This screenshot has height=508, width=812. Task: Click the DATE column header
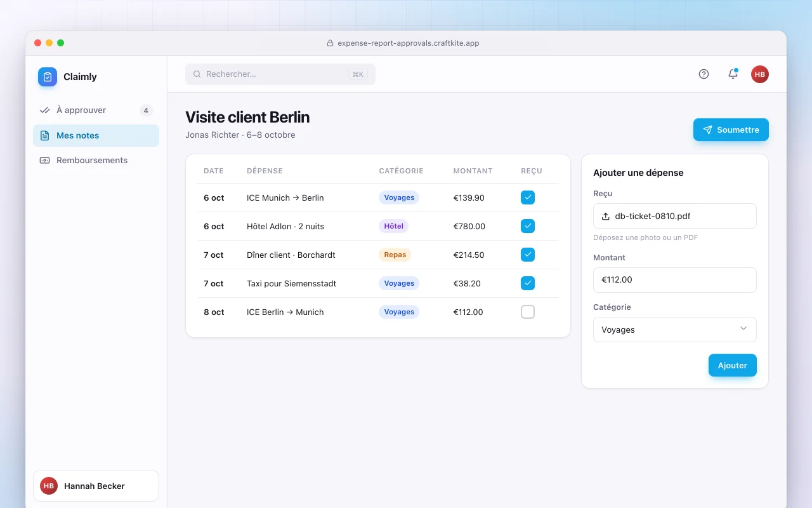214,171
